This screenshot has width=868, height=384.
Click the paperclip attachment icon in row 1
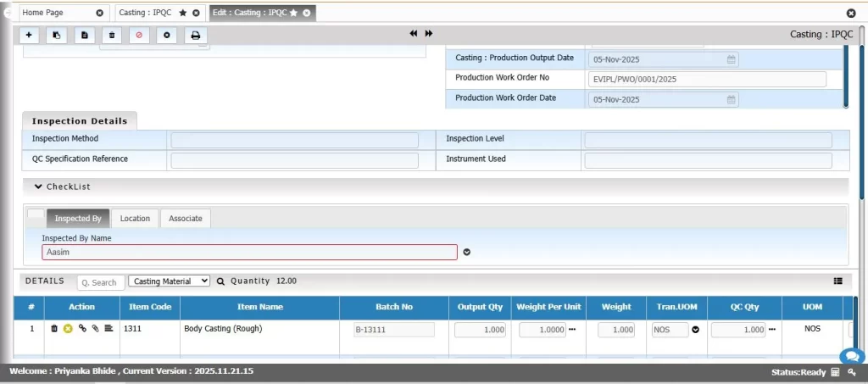[96, 328]
